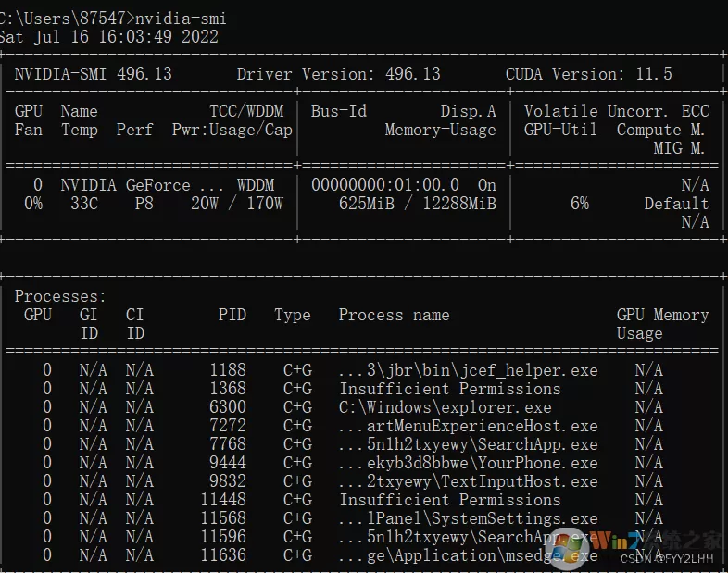This screenshot has height=573, width=728.
Task: Select the TextInputHost.exe process entry
Action: tap(468, 481)
